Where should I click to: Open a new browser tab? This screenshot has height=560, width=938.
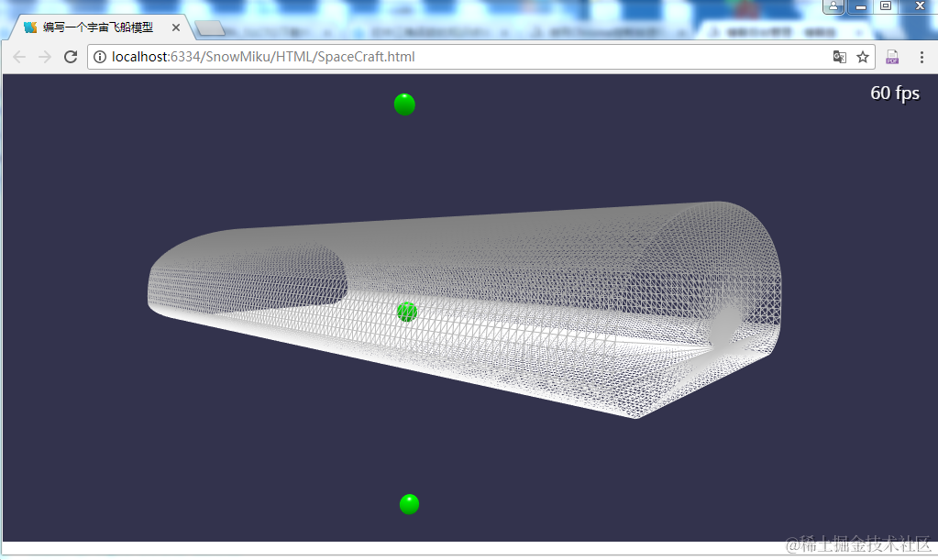tap(209, 27)
